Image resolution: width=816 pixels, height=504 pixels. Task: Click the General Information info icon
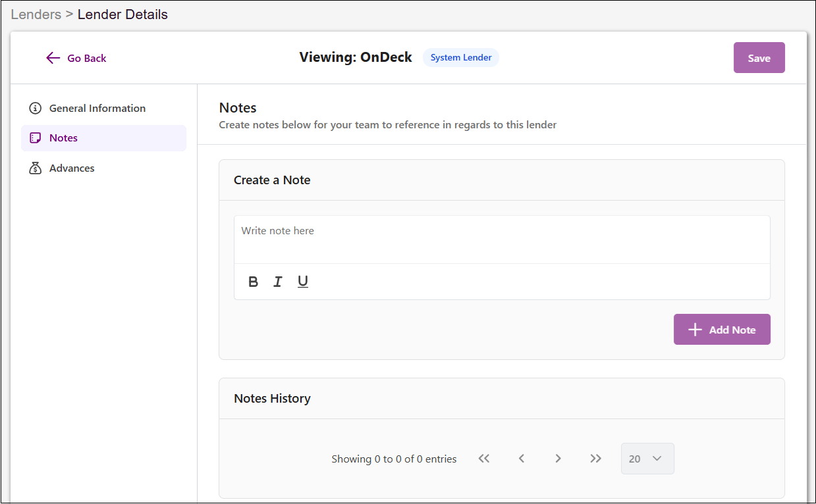[36, 108]
